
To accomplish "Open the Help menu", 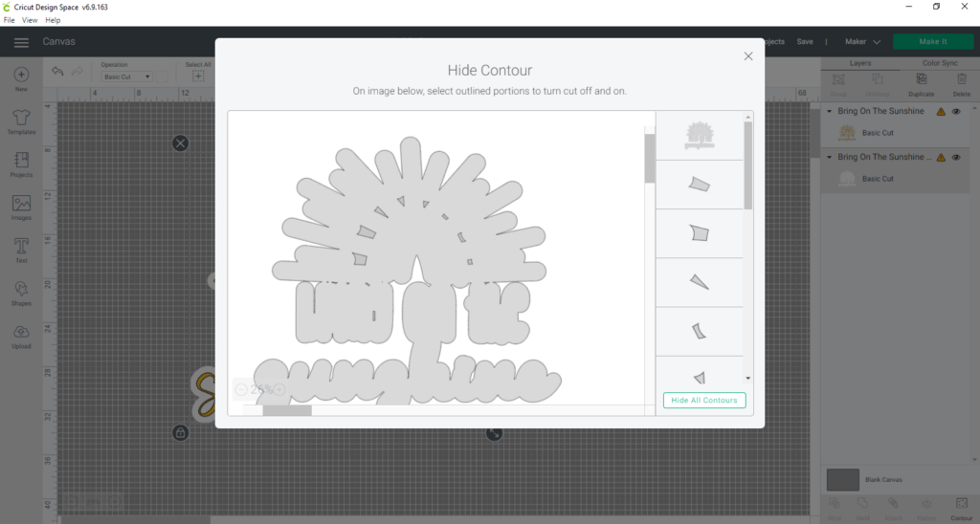I will point(53,20).
